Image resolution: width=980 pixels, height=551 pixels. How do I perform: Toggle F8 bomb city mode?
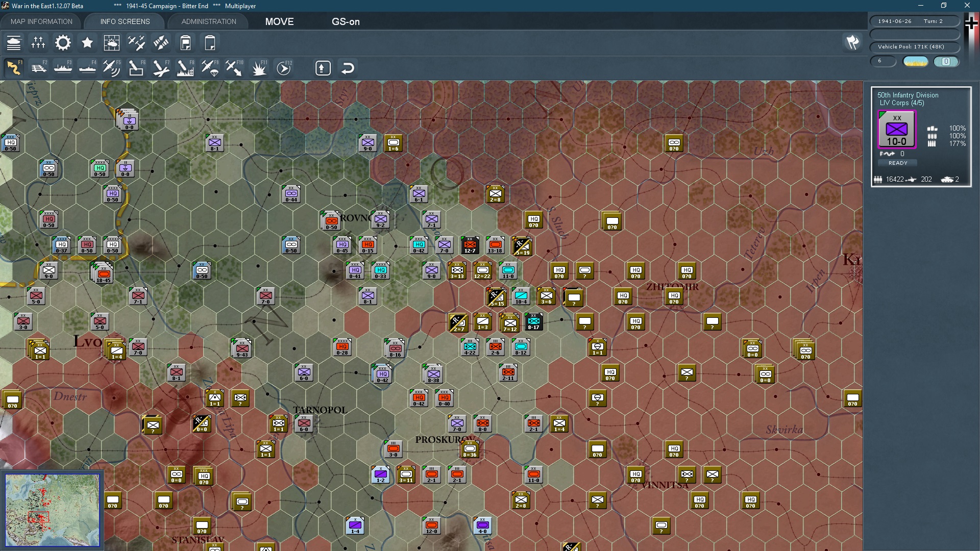pyautogui.click(x=185, y=68)
